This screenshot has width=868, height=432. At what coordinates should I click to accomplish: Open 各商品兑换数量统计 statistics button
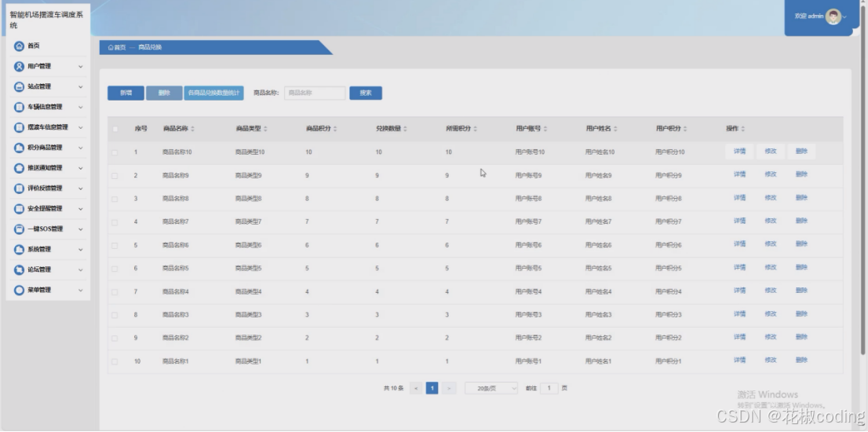pos(213,93)
